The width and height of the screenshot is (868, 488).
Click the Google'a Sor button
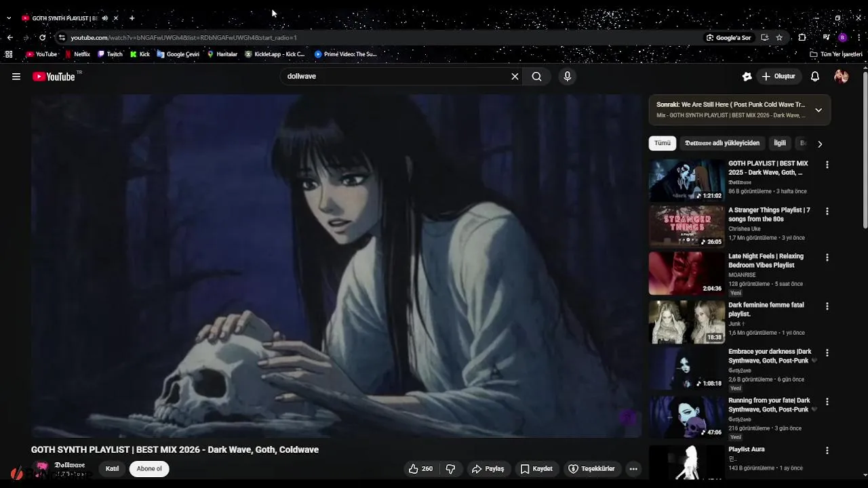[x=729, y=38]
